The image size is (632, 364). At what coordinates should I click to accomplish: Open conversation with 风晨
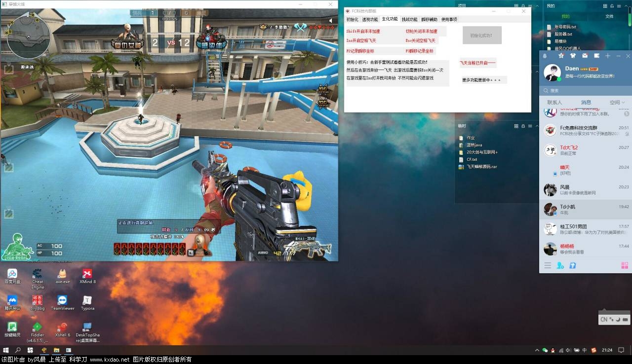586,190
